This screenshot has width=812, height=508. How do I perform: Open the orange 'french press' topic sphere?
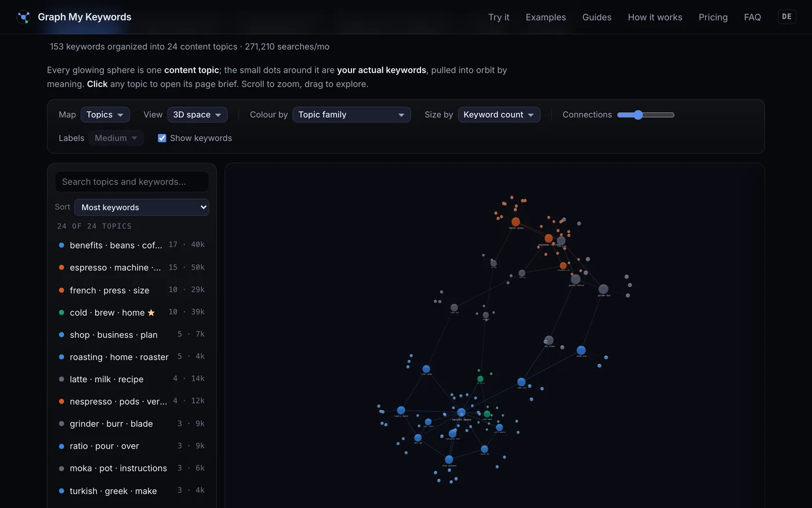[x=516, y=222]
